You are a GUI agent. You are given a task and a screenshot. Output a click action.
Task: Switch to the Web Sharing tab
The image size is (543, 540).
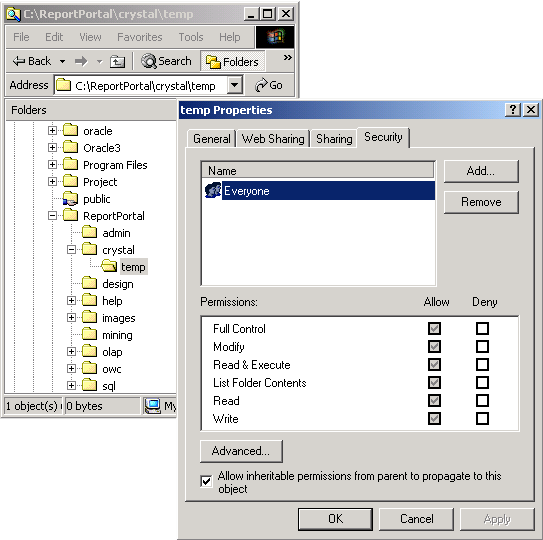(273, 139)
